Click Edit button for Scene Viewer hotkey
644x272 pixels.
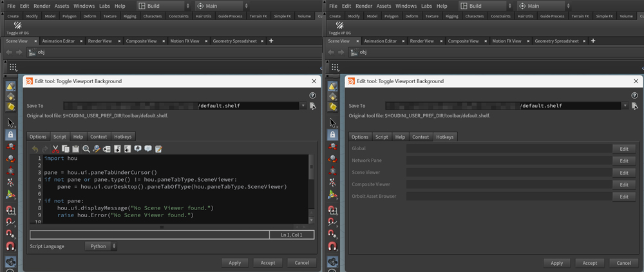tap(623, 173)
